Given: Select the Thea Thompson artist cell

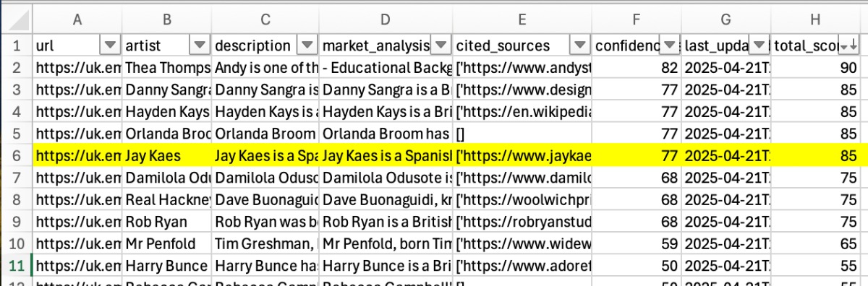Looking at the screenshot, I should click(x=166, y=68).
